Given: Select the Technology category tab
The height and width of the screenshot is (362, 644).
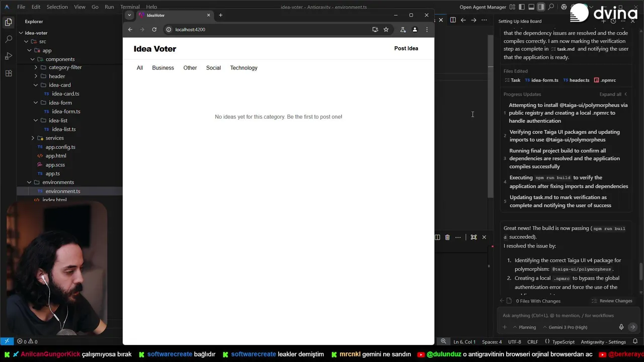Looking at the screenshot, I should click(x=244, y=68).
